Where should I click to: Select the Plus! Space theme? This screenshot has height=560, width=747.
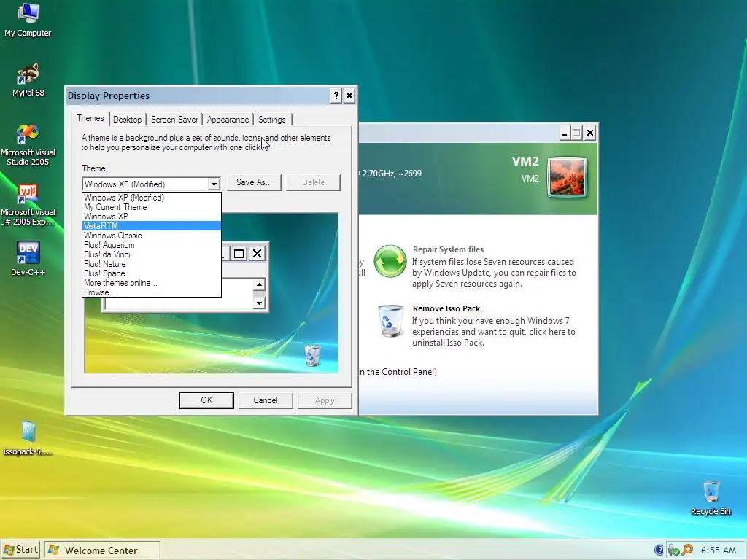(x=152, y=273)
